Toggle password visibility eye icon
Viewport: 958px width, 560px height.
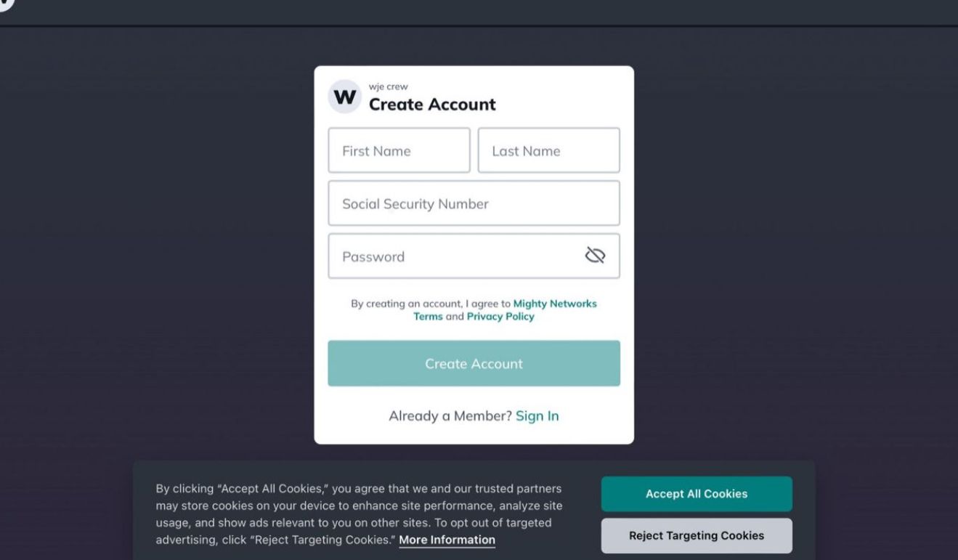point(595,256)
